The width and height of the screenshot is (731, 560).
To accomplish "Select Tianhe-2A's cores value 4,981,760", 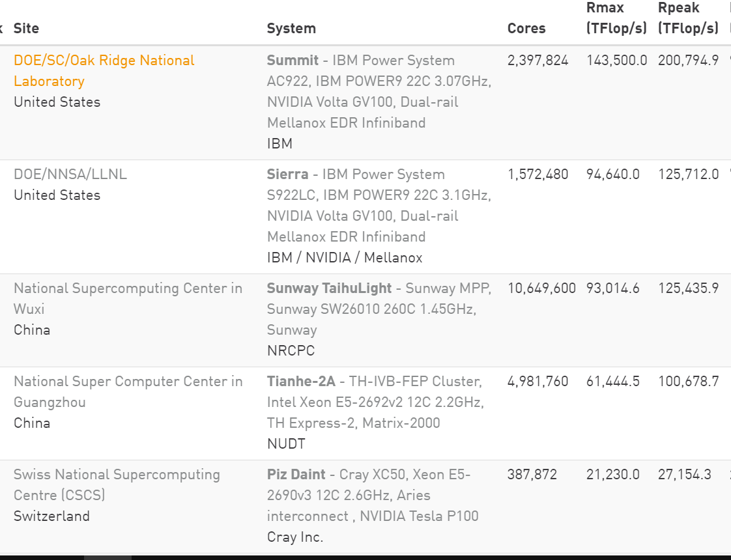I will pyautogui.click(x=537, y=382).
